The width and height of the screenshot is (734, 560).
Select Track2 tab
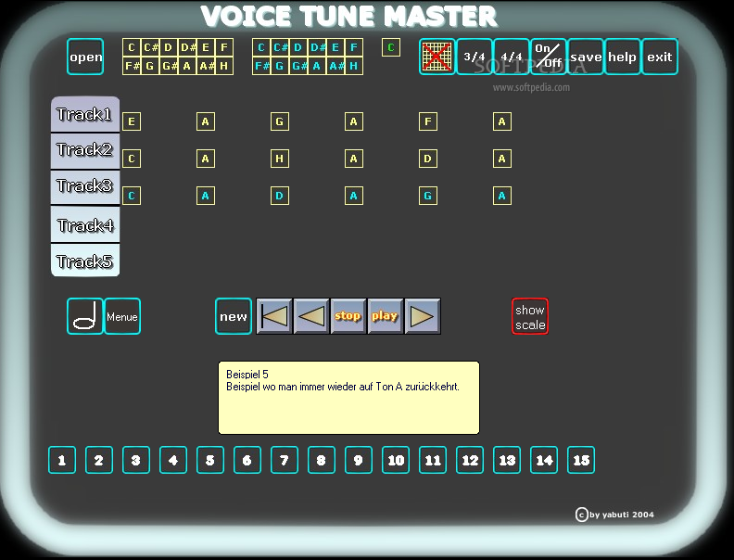pos(85,150)
